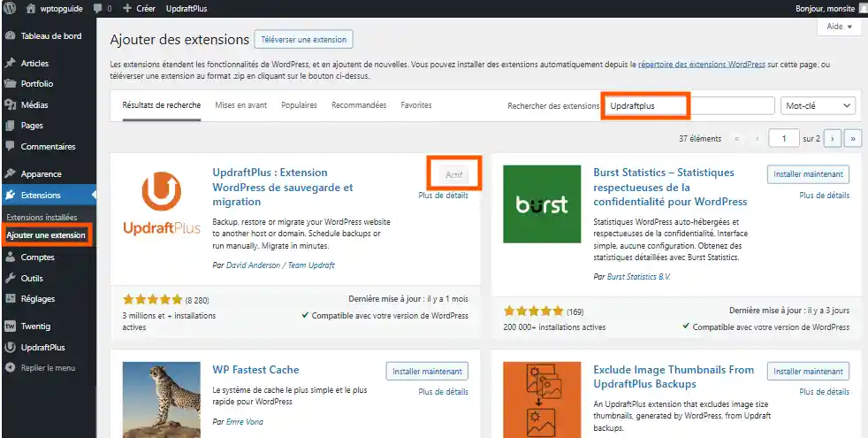Click the Commentaires sidebar icon

10,146
